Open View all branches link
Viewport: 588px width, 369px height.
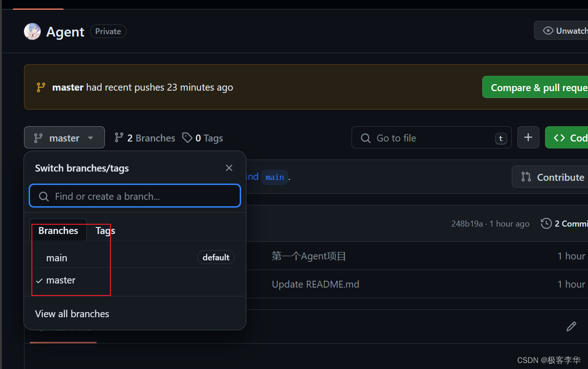pos(72,314)
